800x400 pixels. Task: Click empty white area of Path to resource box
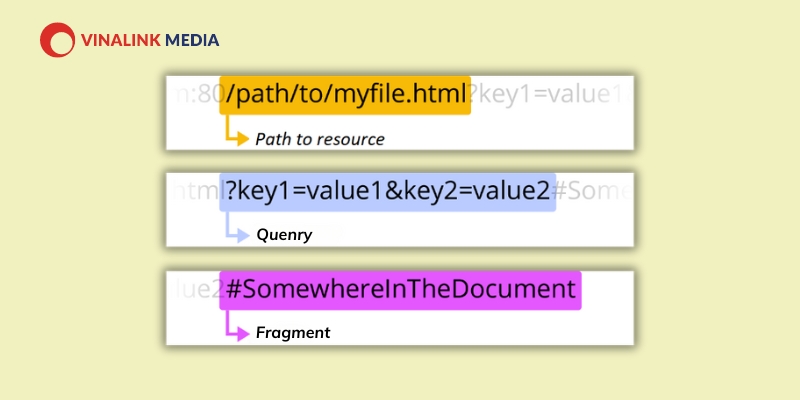tap(510, 133)
